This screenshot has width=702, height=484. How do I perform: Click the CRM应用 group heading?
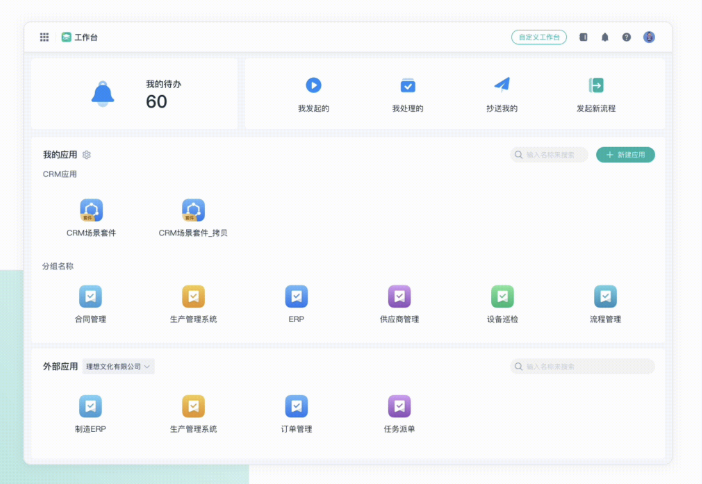(60, 174)
